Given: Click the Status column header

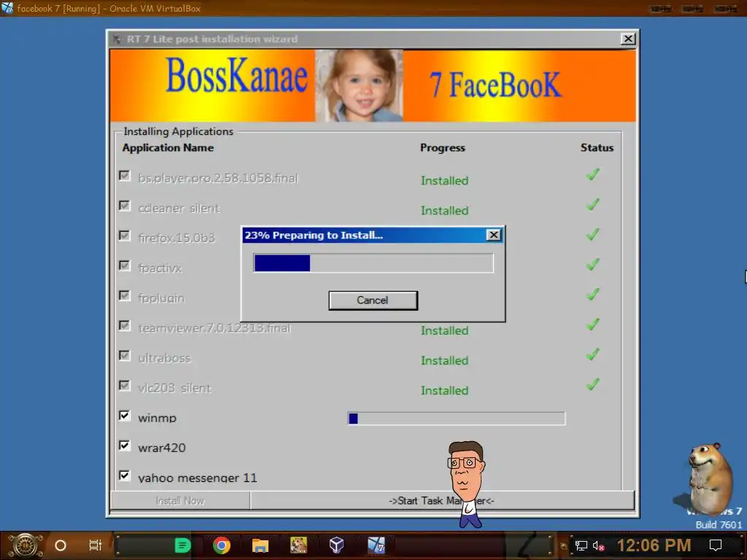Looking at the screenshot, I should [x=597, y=147].
